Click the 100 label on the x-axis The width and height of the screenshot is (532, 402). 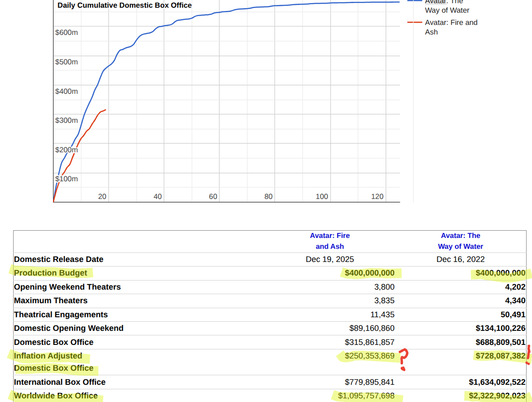pos(322,197)
